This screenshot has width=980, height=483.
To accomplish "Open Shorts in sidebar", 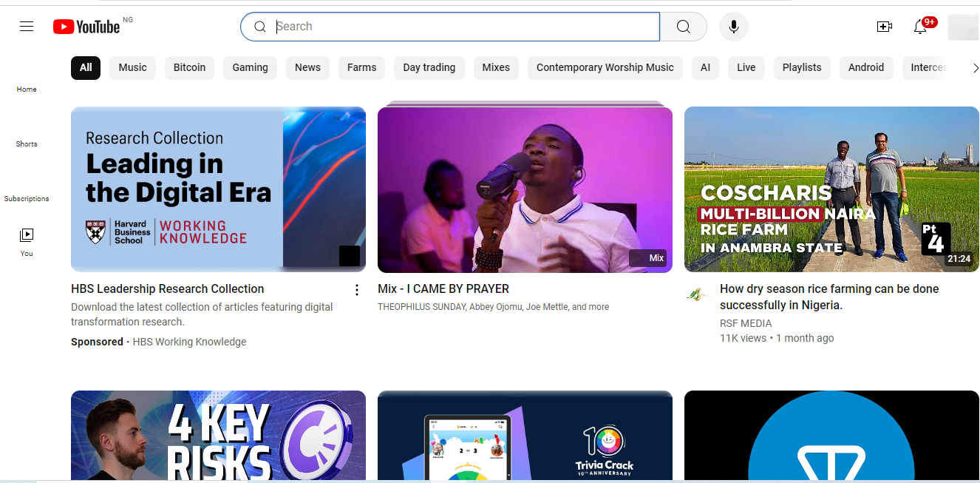I will tap(27, 143).
